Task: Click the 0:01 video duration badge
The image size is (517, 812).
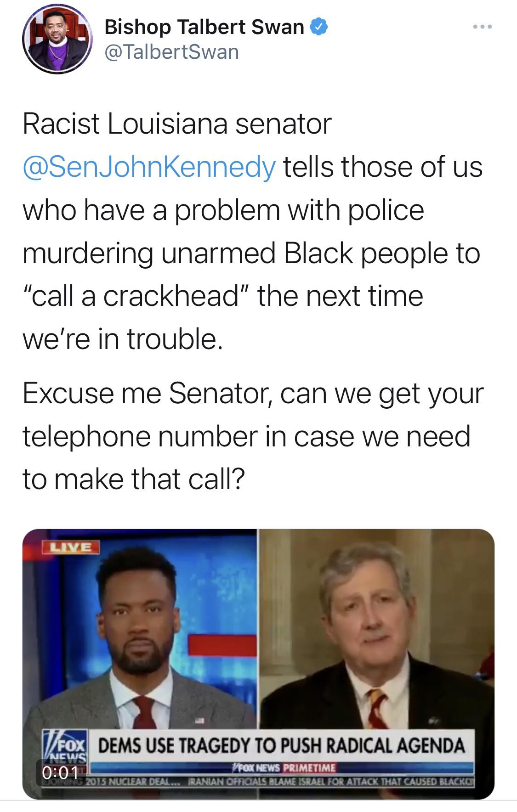Action: click(x=60, y=773)
